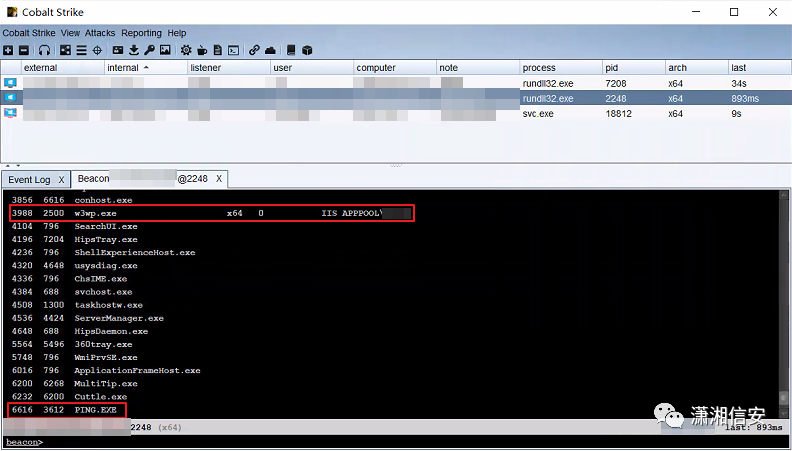Click MultiTip.exe in process output

pos(106,384)
